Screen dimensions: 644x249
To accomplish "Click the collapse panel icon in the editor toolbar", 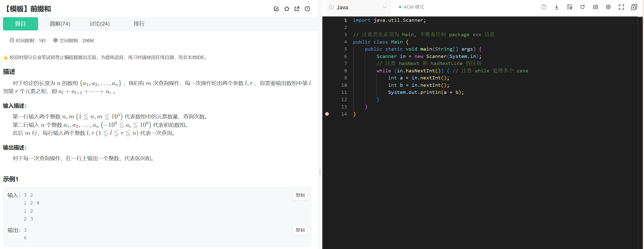I will [x=634, y=7].
